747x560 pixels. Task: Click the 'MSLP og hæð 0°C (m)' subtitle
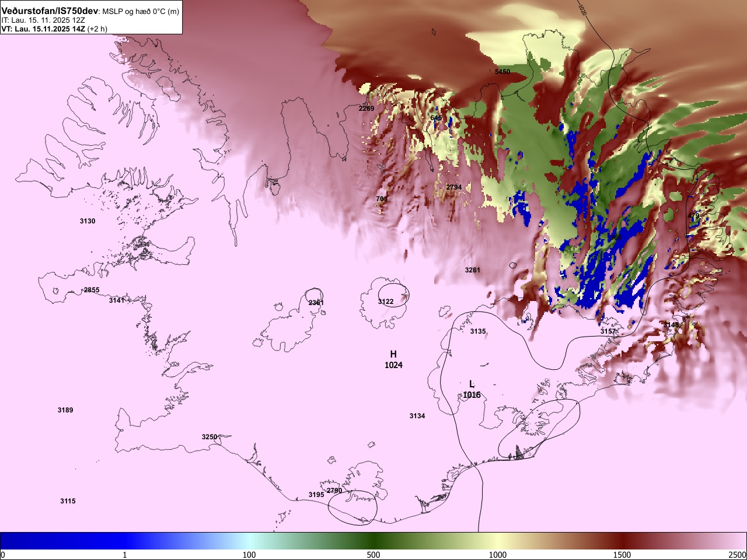141,12
